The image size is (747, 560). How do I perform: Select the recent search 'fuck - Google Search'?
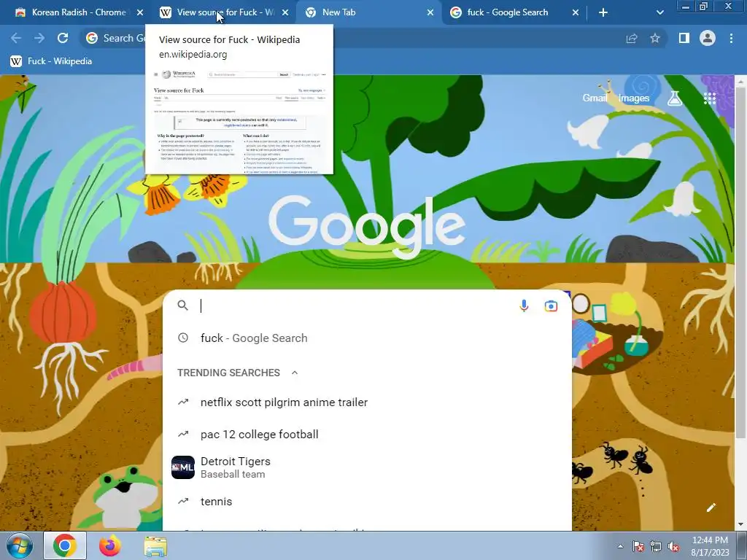(367, 338)
